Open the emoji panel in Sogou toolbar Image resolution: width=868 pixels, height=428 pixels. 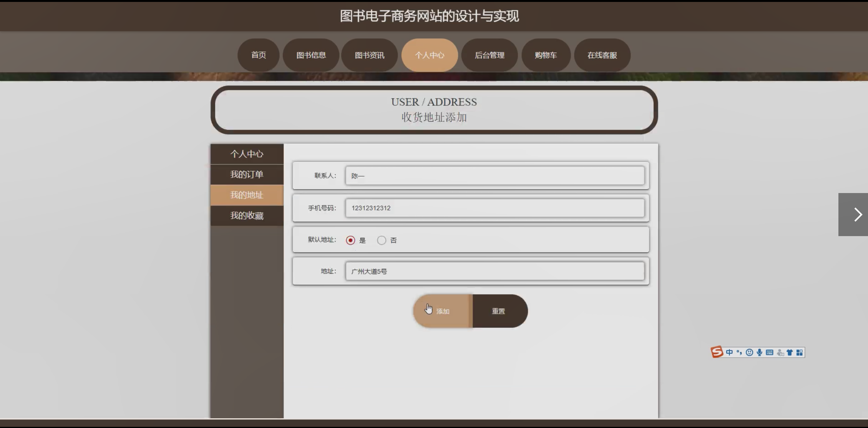(749, 352)
